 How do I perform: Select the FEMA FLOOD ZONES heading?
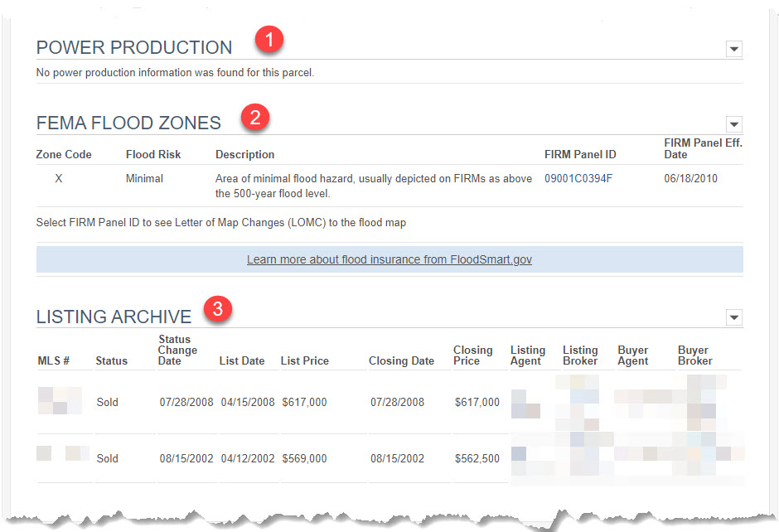(x=128, y=123)
